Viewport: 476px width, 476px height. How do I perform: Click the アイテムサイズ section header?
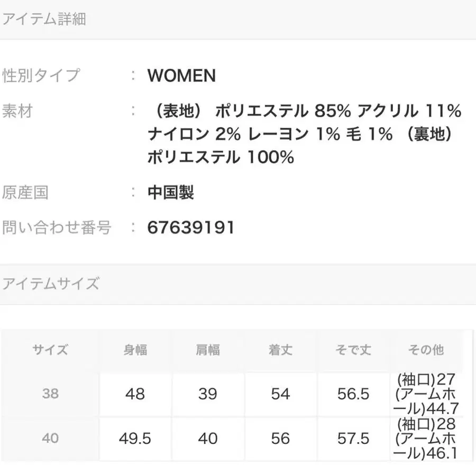(51, 283)
